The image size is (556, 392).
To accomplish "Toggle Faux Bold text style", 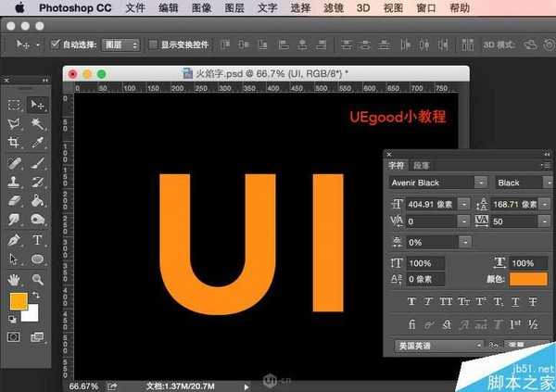I will [411, 301].
